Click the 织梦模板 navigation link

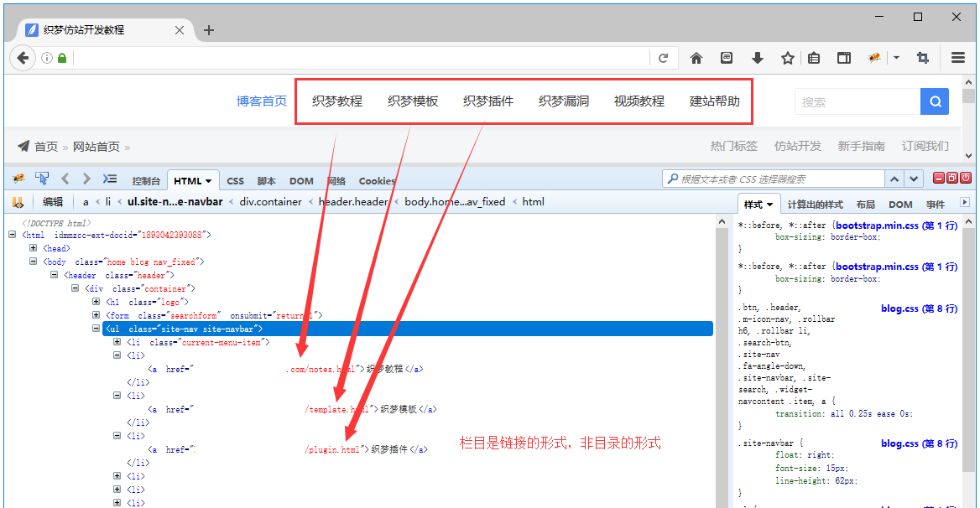pos(413,101)
